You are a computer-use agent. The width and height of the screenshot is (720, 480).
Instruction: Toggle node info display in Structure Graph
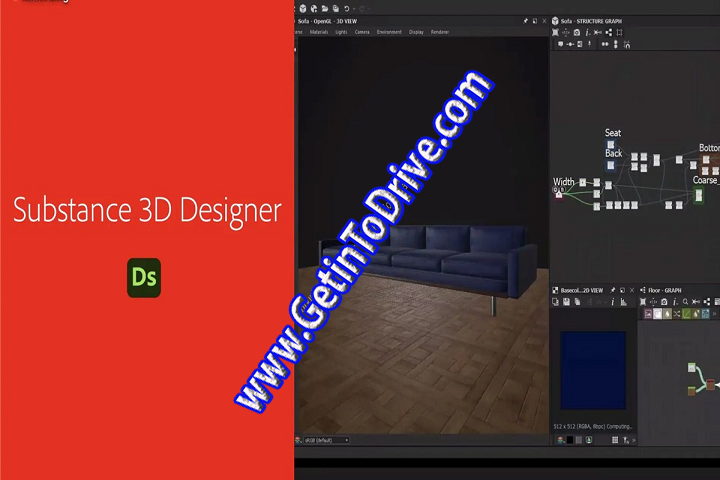coord(587,33)
